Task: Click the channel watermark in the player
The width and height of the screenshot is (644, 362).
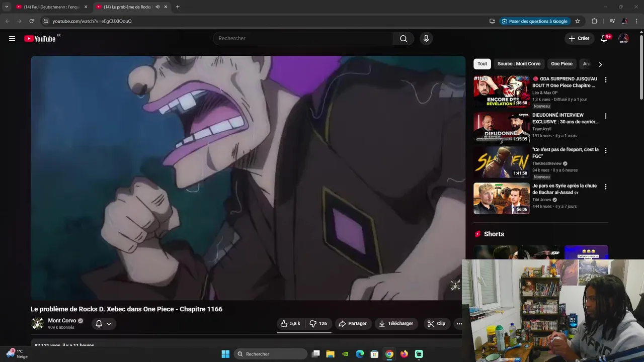Action: click(455, 286)
